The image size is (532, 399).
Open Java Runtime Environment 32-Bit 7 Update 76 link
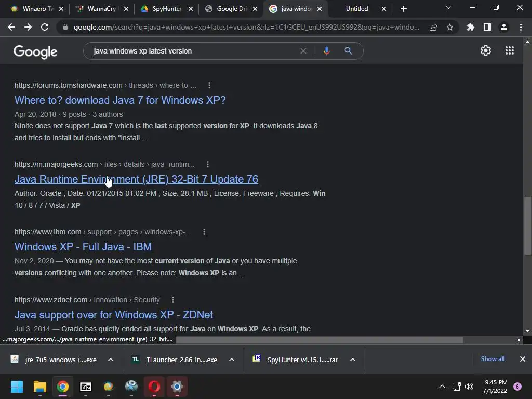[x=137, y=179]
